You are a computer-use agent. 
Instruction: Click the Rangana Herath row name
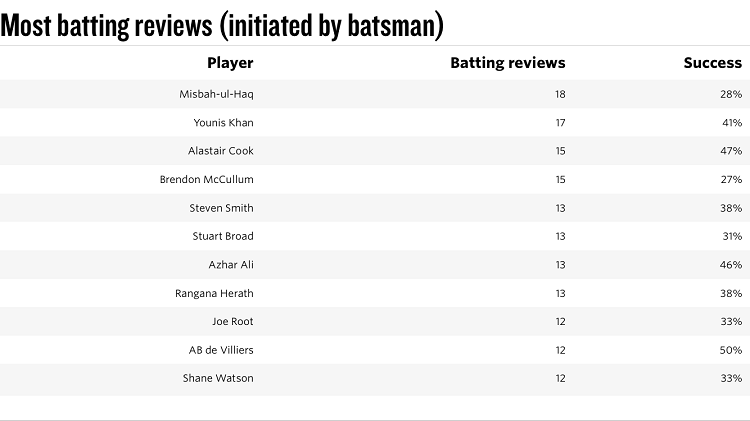(214, 293)
